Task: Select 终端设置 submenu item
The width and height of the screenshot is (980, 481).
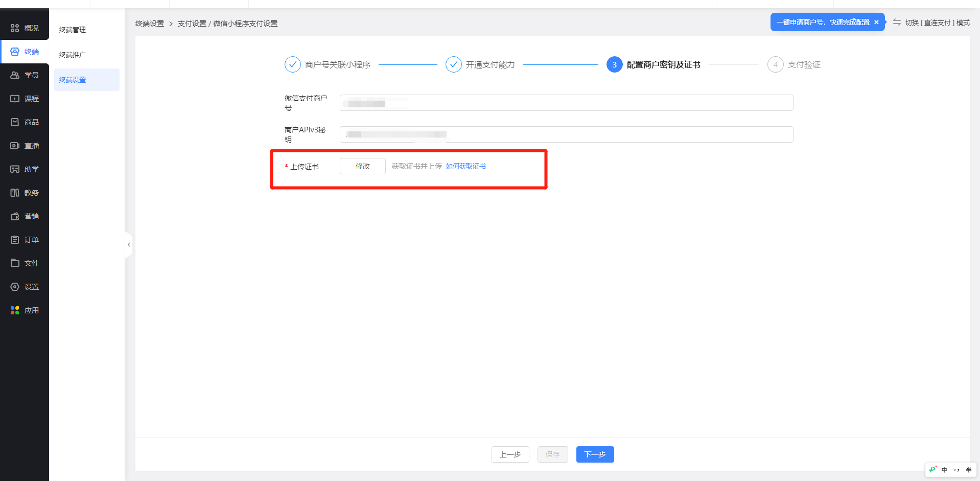Action: click(87, 80)
